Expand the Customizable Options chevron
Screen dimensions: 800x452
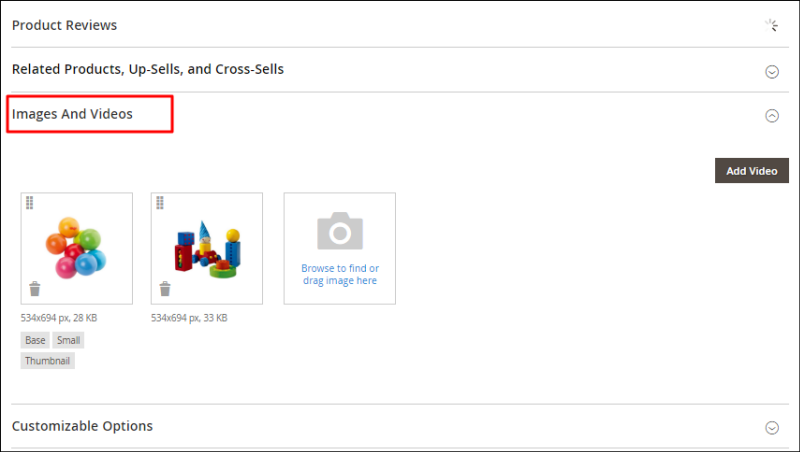772,428
